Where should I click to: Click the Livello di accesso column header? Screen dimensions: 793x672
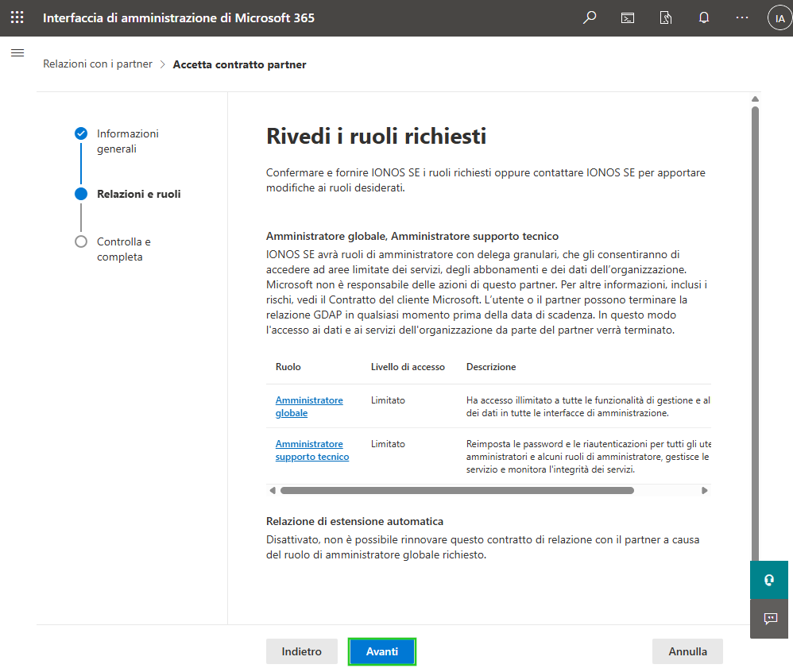coord(408,367)
